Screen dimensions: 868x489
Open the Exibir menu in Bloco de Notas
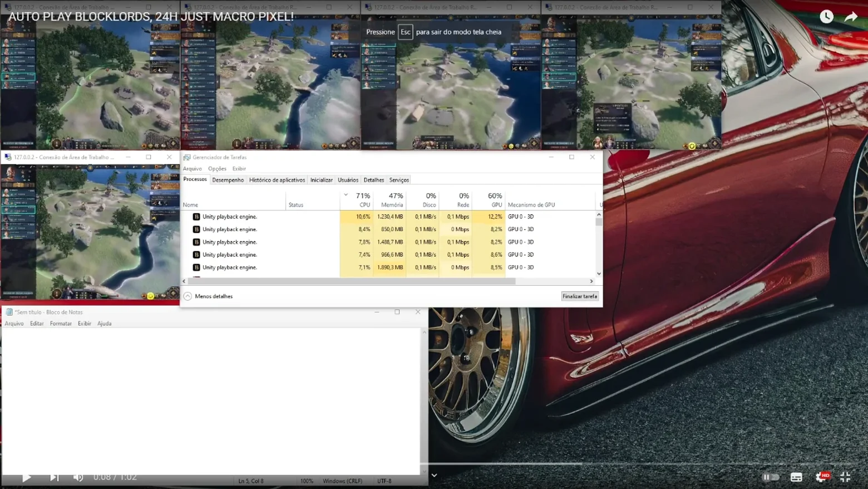pyautogui.click(x=85, y=324)
